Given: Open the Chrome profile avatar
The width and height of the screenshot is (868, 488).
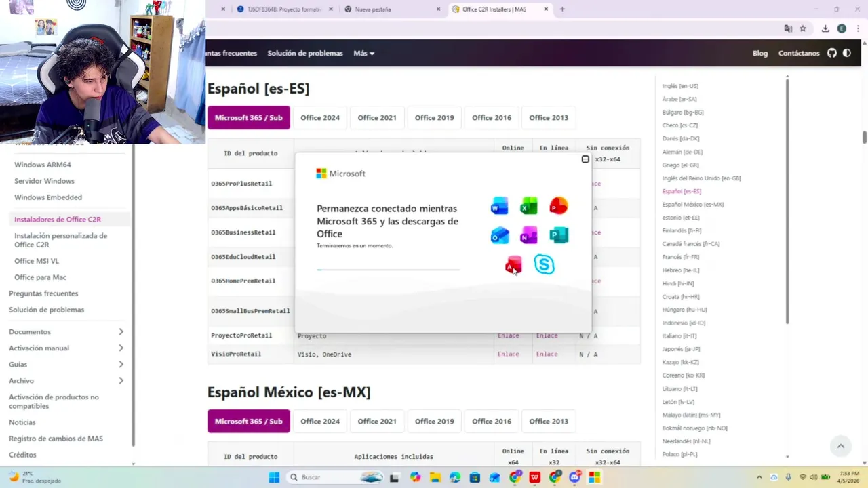Looking at the screenshot, I should point(842,28).
